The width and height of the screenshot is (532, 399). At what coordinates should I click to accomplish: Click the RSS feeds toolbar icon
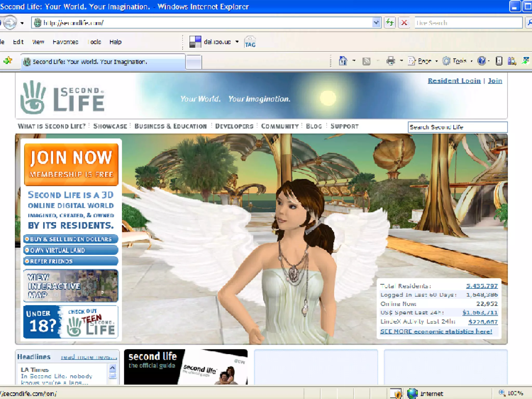[x=366, y=61]
